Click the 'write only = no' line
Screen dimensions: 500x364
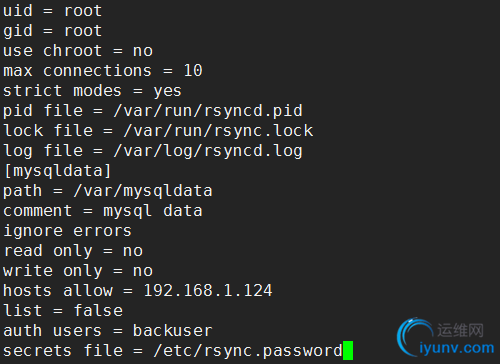(78, 271)
